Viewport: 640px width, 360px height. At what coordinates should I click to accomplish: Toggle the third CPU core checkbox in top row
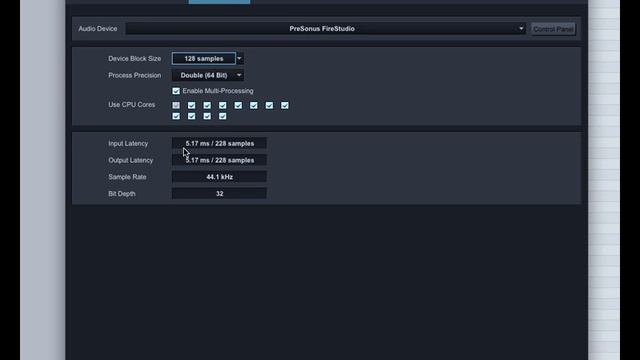pyautogui.click(x=207, y=105)
